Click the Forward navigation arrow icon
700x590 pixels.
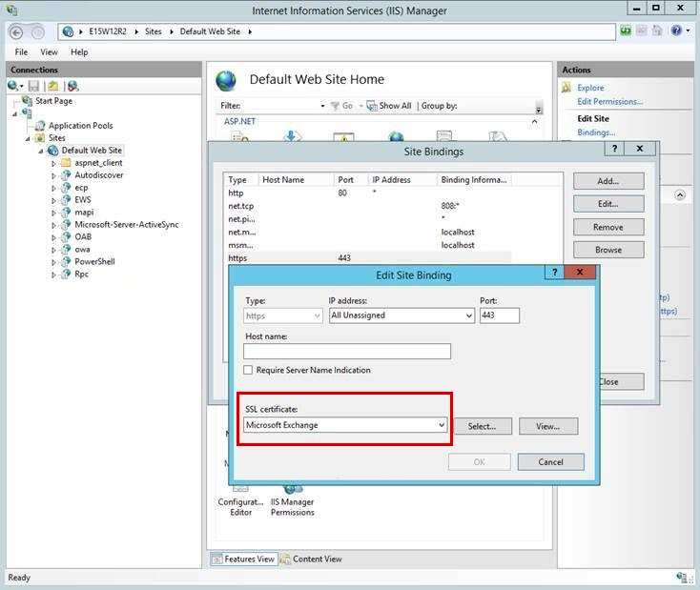tap(38, 32)
